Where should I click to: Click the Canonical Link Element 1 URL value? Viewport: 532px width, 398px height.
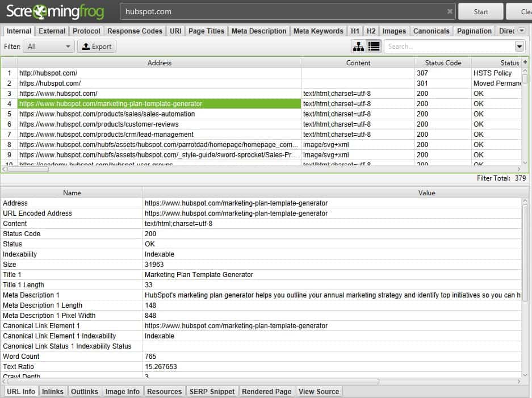click(x=236, y=326)
